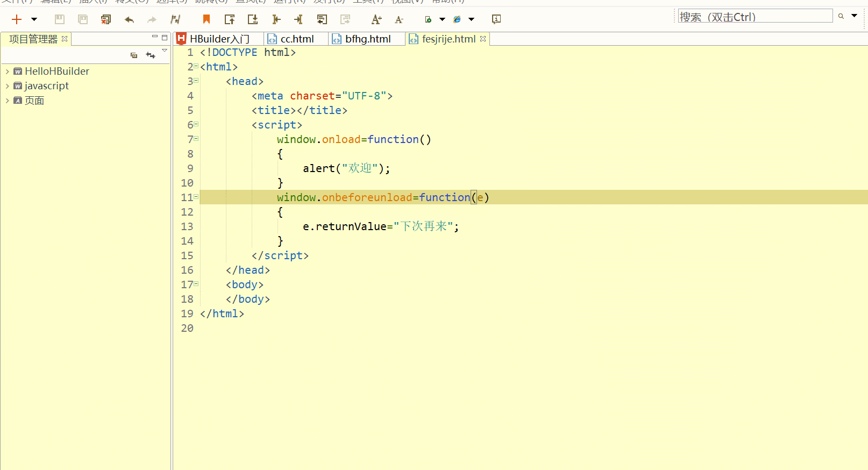Click the page icon with up arrow
This screenshot has height=470, width=868.
click(x=230, y=19)
